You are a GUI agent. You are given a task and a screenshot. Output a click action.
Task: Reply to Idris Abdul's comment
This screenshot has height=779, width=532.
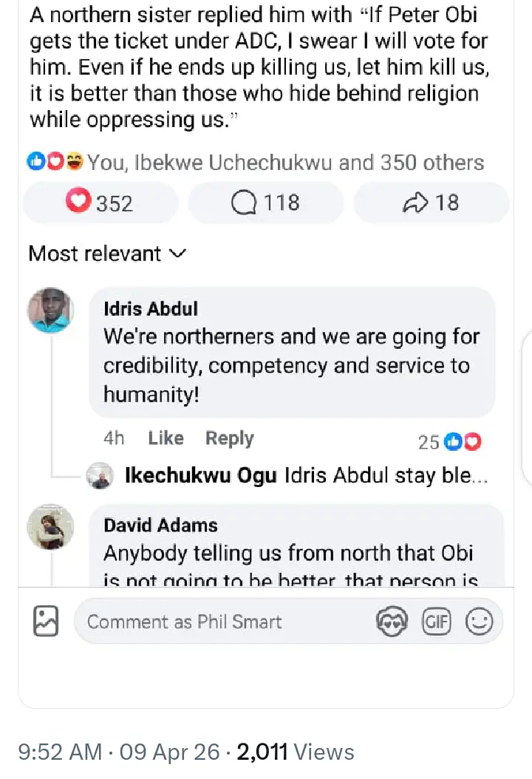[229, 438]
